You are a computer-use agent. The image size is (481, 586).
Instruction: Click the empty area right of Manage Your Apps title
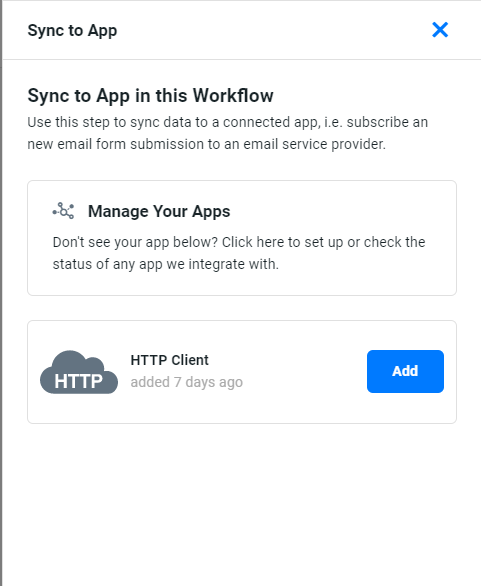336,211
